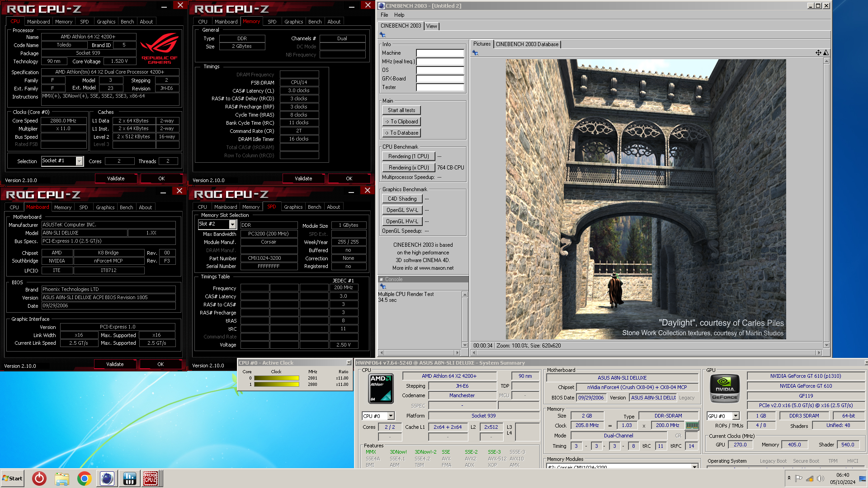This screenshot has height=488, width=868.
Task: Click the AMD Athlon logo in HWiNFO
Action: tap(381, 388)
